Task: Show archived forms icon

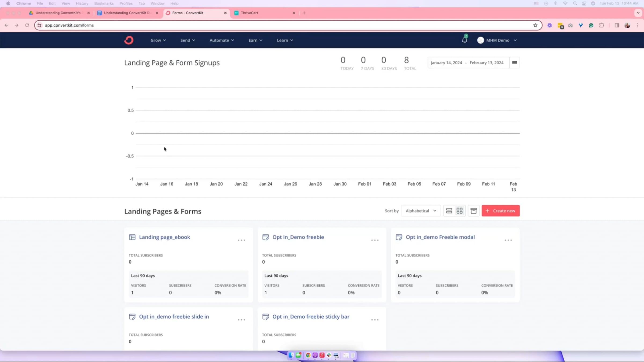Action: (x=474, y=211)
